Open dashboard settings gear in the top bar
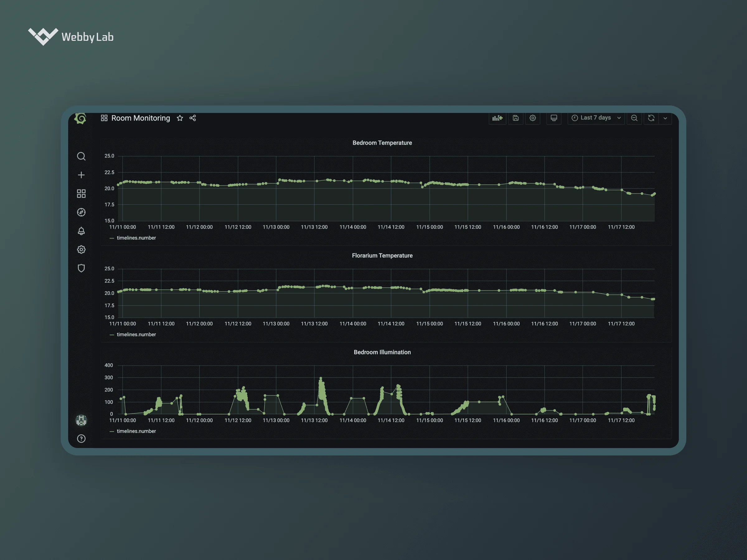Image resolution: width=747 pixels, height=560 pixels. coord(533,118)
